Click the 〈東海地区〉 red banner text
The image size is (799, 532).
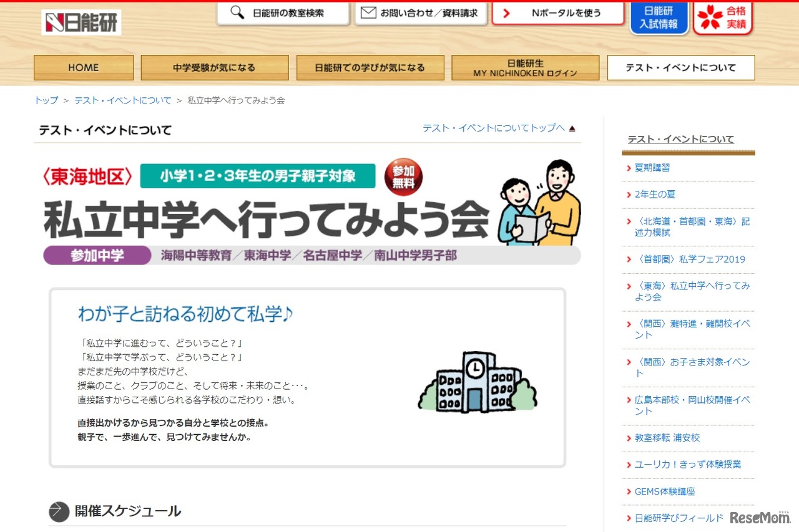88,177
